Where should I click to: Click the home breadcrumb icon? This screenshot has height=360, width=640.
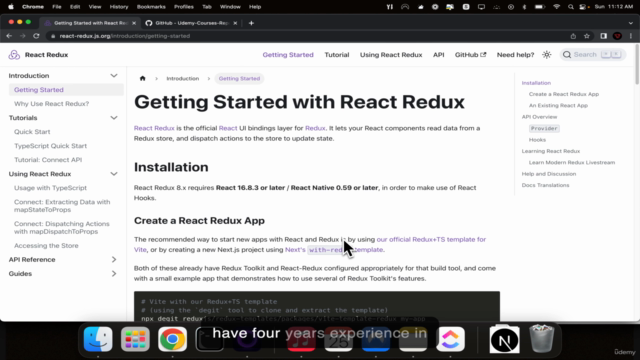[142, 78]
